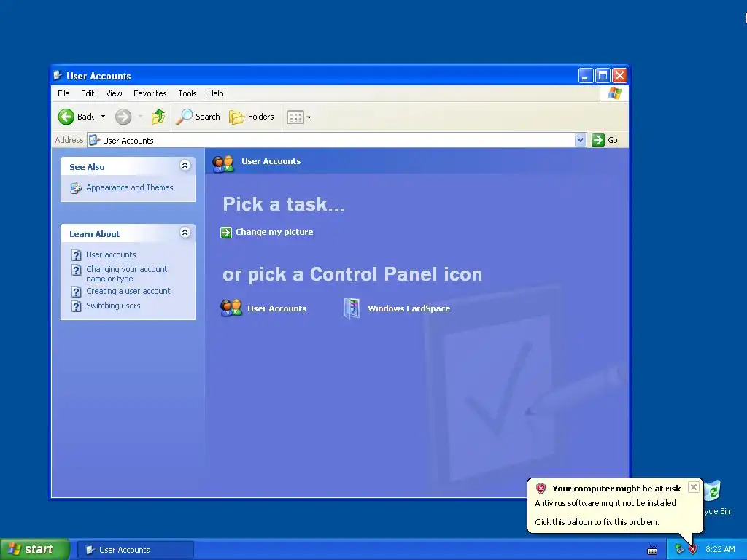Open the User accounts help topic
Viewport: 747px width, 560px height.
point(111,254)
